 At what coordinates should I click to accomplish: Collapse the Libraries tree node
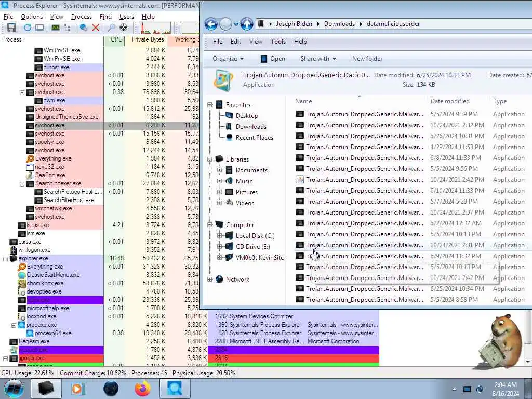pyautogui.click(x=210, y=159)
